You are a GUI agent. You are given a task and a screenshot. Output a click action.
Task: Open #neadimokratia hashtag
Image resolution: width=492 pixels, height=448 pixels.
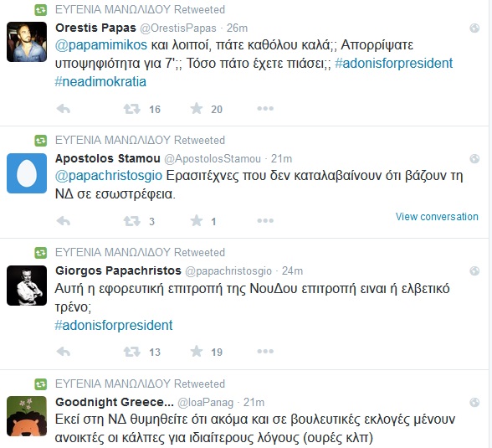tap(100, 82)
